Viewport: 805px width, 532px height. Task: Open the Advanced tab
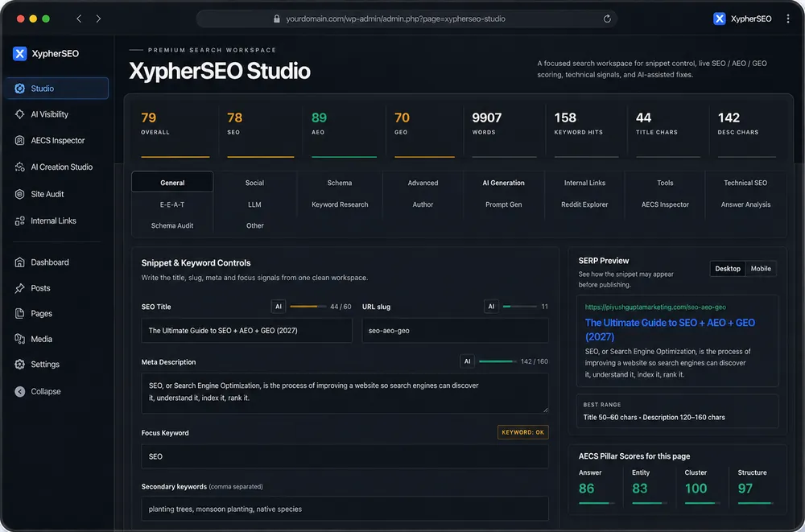tap(423, 183)
